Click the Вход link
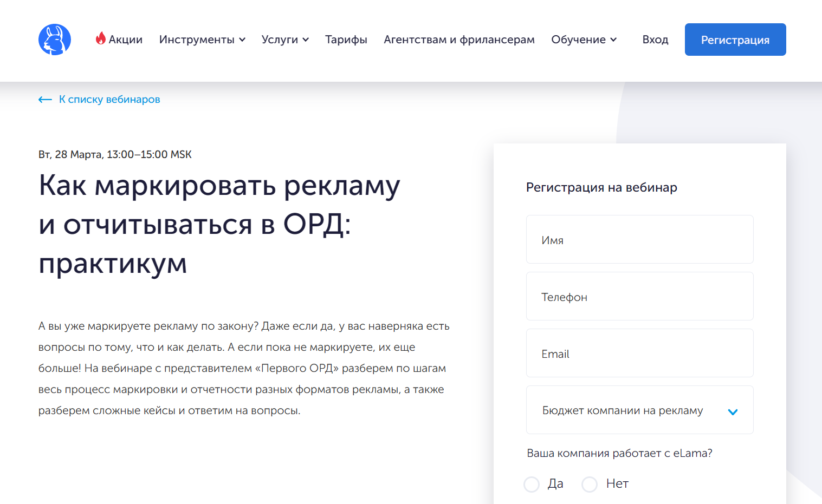This screenshot has height=504, width=822. click(x=655, y=40)
